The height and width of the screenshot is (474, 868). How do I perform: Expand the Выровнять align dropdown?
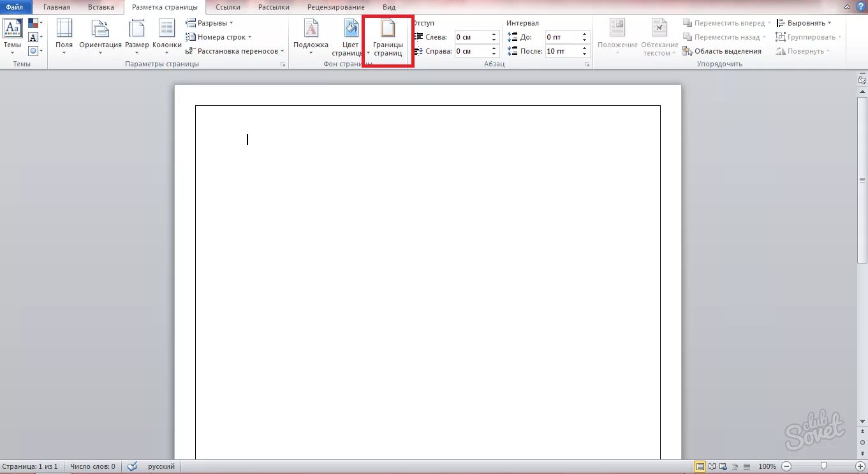(804, 23)
